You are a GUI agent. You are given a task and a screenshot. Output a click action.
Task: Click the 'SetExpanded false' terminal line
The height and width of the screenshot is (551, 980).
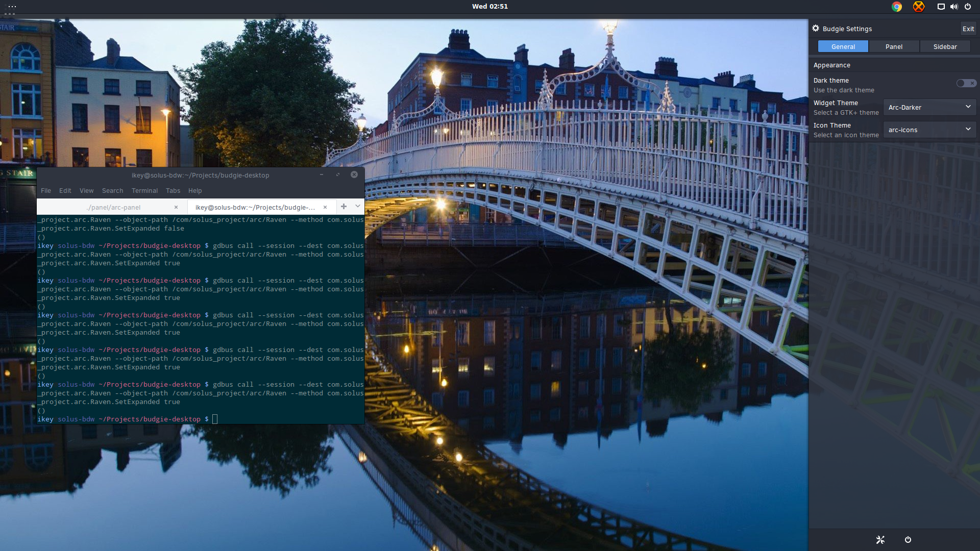pos(111,229)
